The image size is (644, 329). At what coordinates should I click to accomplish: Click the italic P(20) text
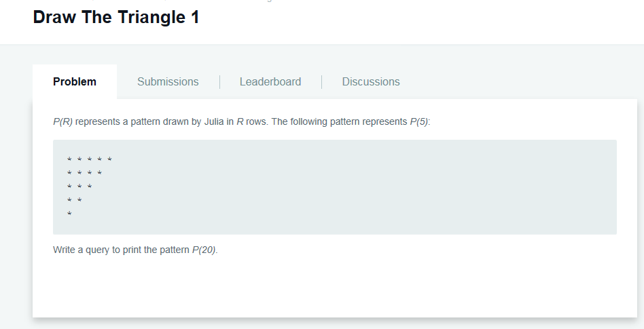tap(204, 250)
